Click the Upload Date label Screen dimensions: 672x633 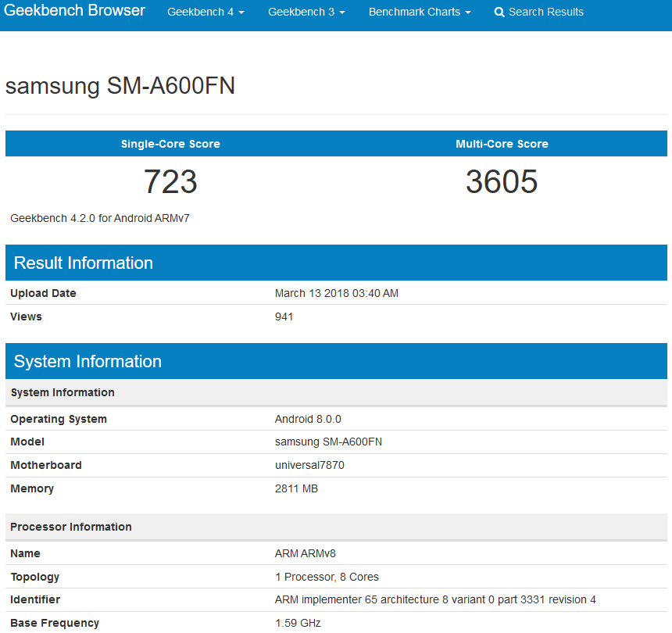[x=43, y=293]
